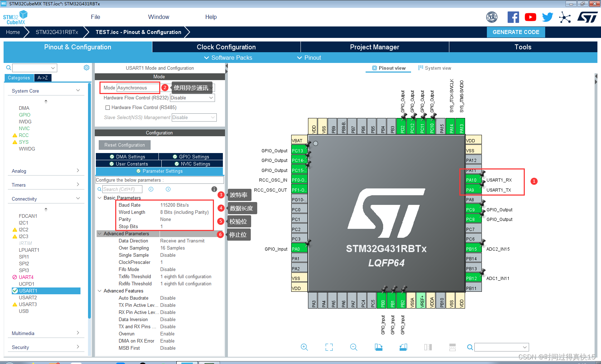Fit the chip to the view
Image resolution: width=601 pixels, height=364 pixels.
click(x=329, y=347)
